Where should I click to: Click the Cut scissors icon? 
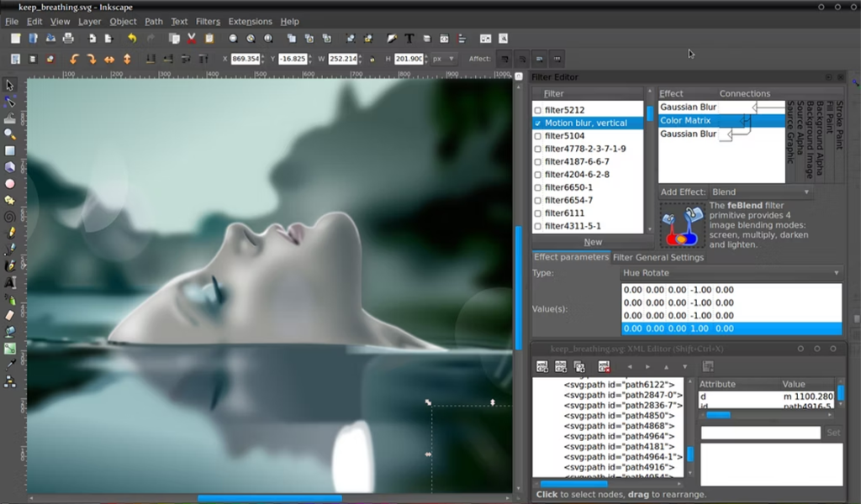point(191,39)
